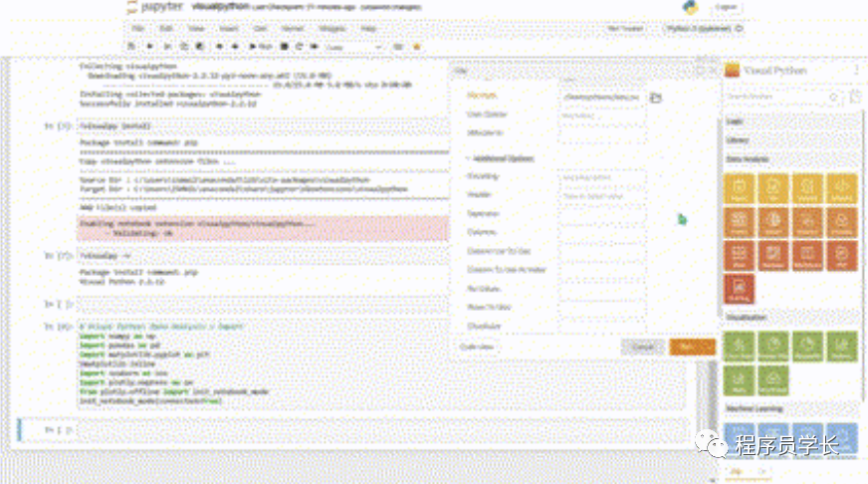Collapse Additional Options in File dialog
The image size is (868, 484).
(500, 158)
